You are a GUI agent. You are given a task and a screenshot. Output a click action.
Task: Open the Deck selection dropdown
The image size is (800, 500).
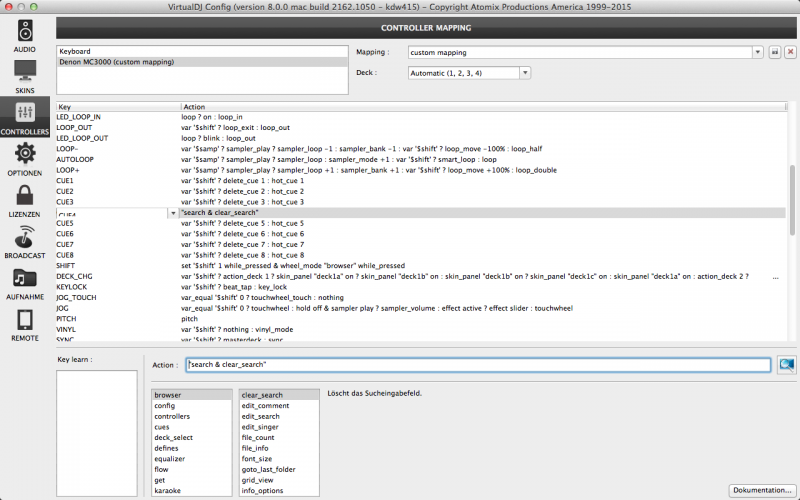pyautogui.click(x=525, y=73)
